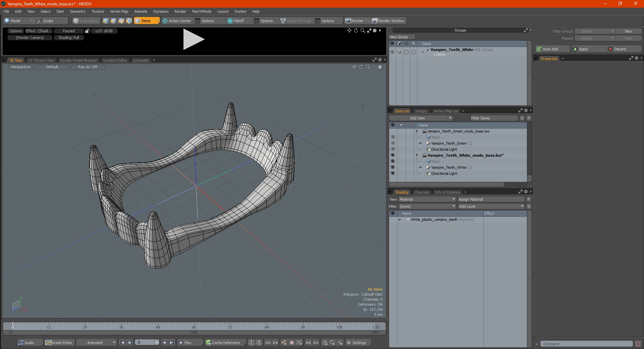Jump to the last frame
This screenshot has height=349, width=644.
[x=172, y=343]
